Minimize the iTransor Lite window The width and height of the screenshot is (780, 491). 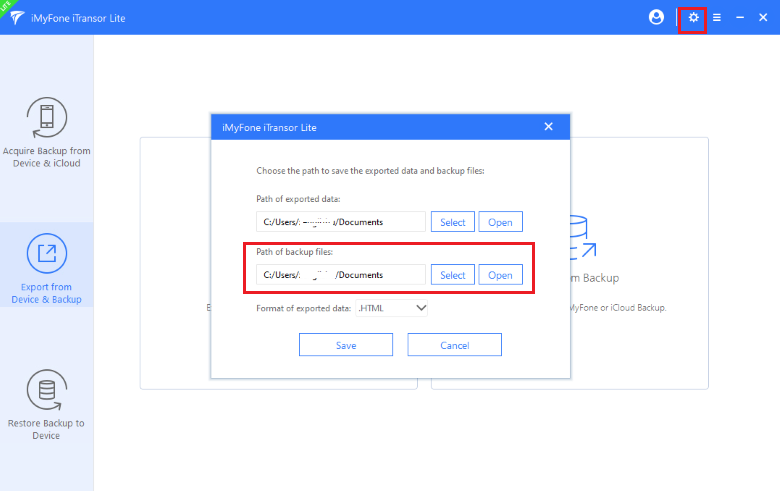pyautogui.click(x=740, y=18)
